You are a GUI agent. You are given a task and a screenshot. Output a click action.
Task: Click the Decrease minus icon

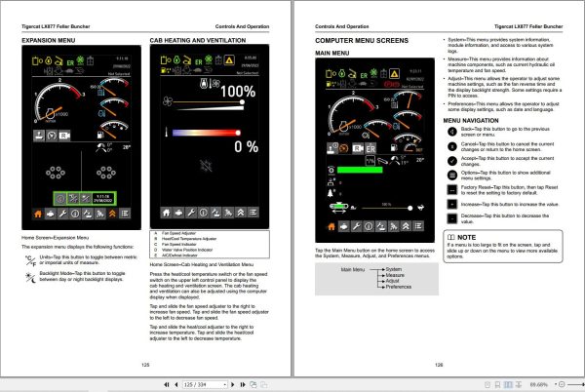(452, 218)
